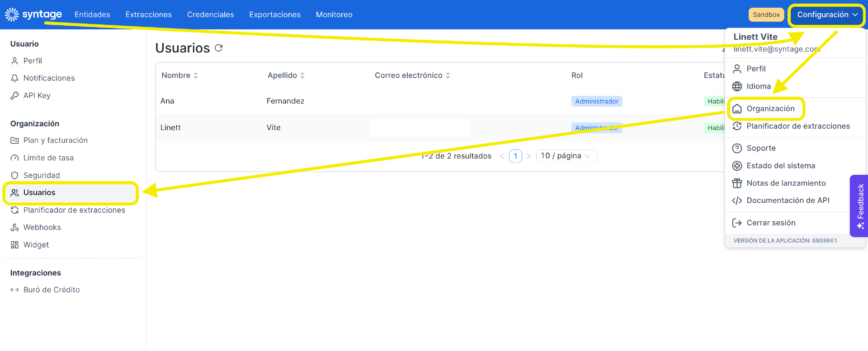Select page 1 in pagination
Image resolution: width=868 pixels, height=351 pixels.
point(515,156)
